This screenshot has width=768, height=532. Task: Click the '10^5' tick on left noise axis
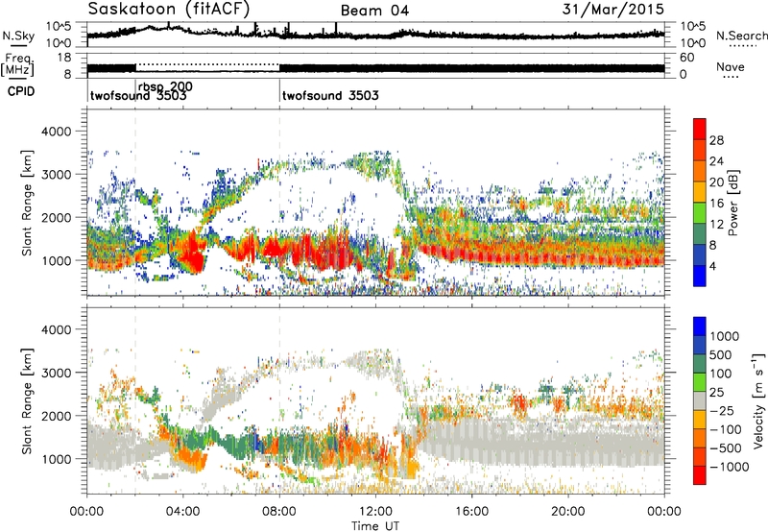pyautogui.click(x=59, y=27)
